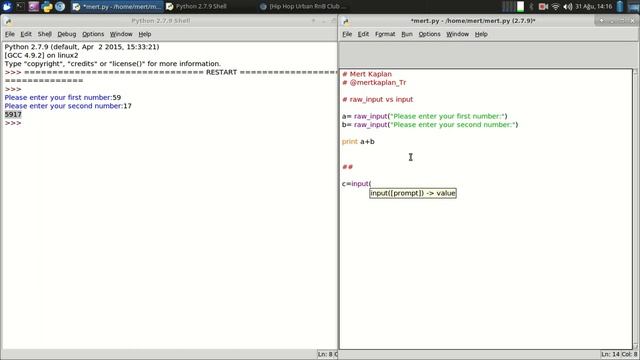Viewport: 640px width, 360px height.
Task: Click the screen recorder tray icon
Action: pyautogui.click(x=543, y=7)
